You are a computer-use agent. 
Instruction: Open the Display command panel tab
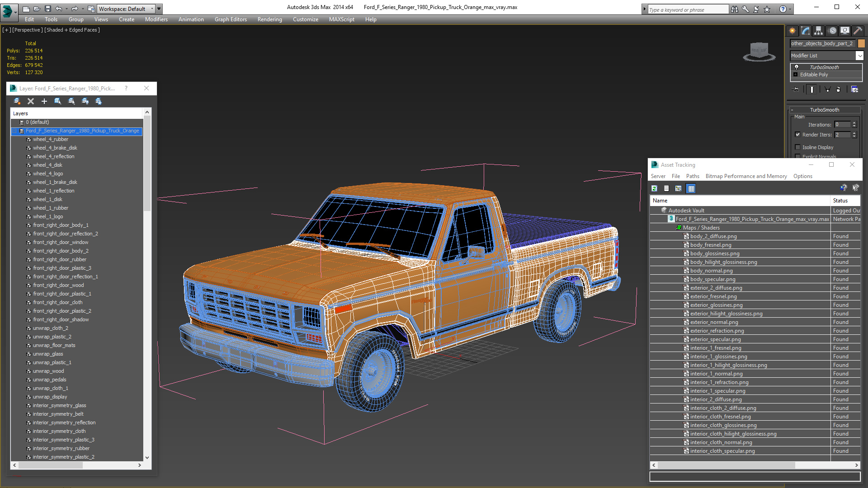point(845,31)
